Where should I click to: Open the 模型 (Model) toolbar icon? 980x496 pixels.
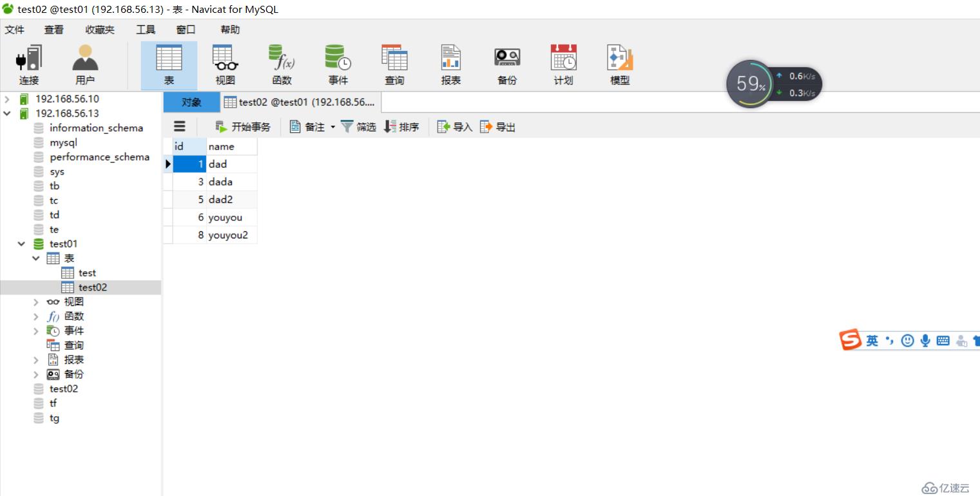tap(620, 65)
